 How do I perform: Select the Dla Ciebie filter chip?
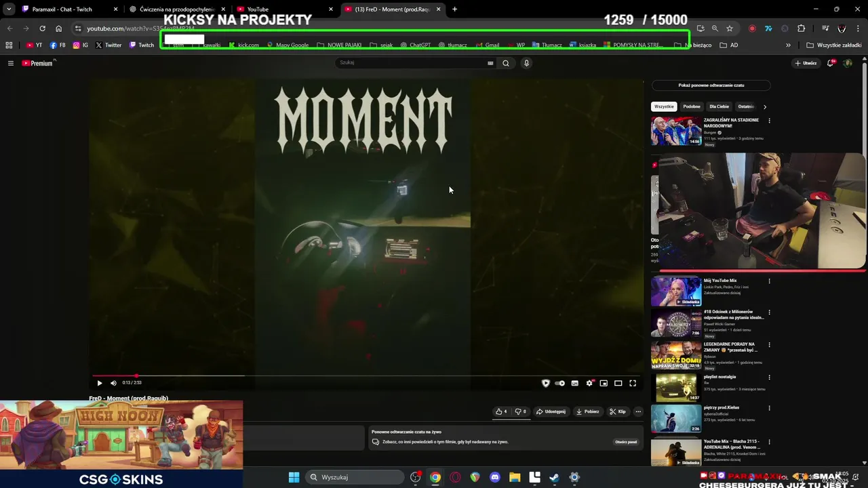pos(719,106)
